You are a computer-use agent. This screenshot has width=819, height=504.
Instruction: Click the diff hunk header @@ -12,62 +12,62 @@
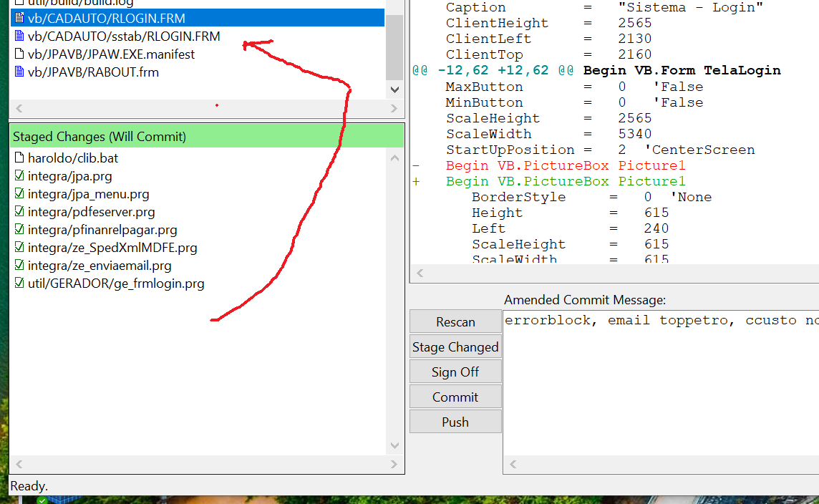[596, 70]
